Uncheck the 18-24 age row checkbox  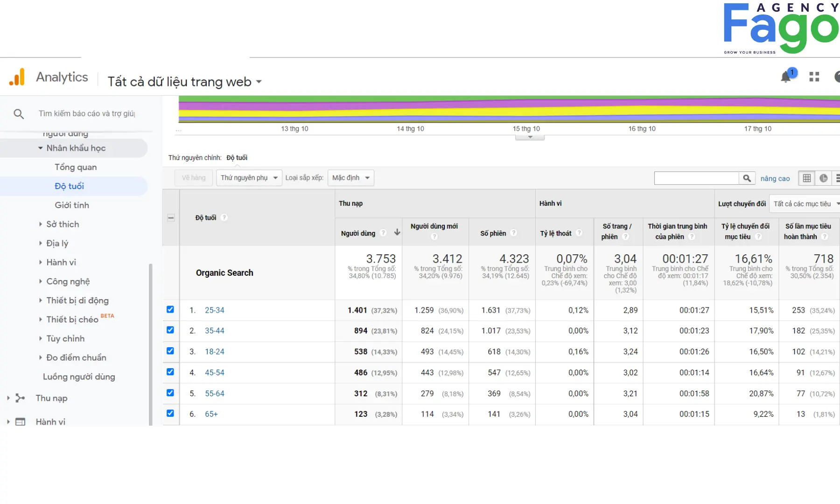(170, 351)
